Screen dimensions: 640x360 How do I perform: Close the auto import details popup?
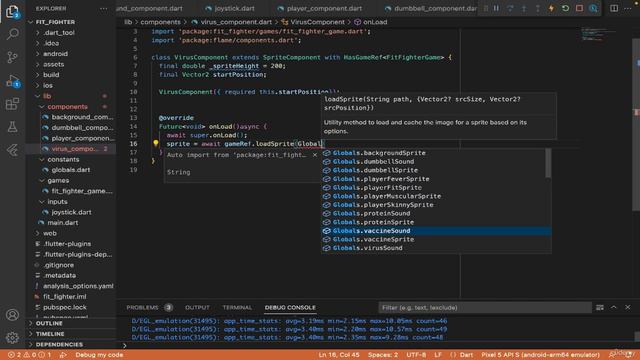315,155
